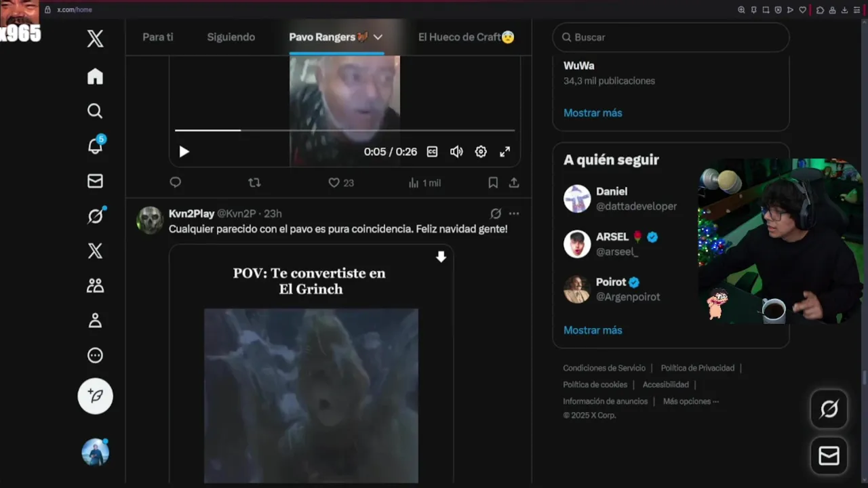
Task: Switch to Para ti tab
Action: (x=157, y=37)
